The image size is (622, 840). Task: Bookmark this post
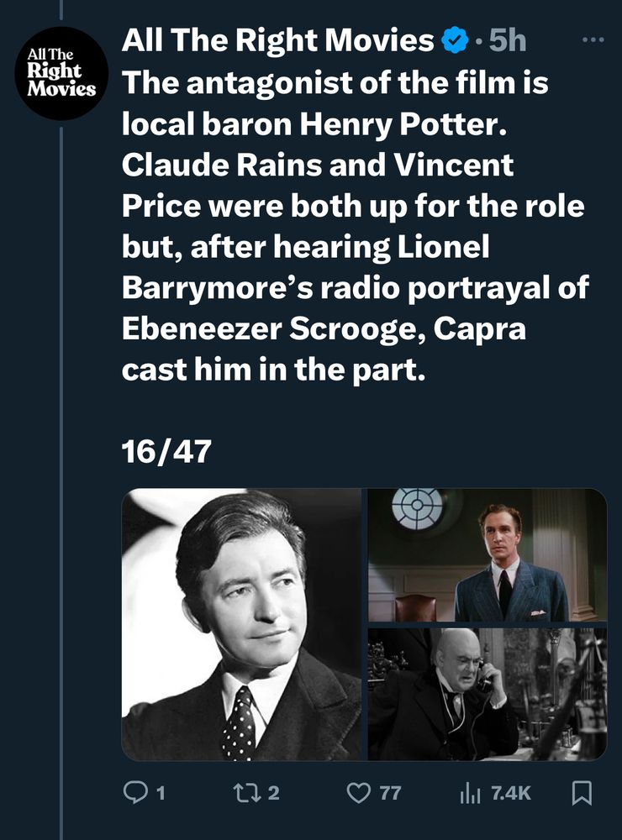(582, 792)
